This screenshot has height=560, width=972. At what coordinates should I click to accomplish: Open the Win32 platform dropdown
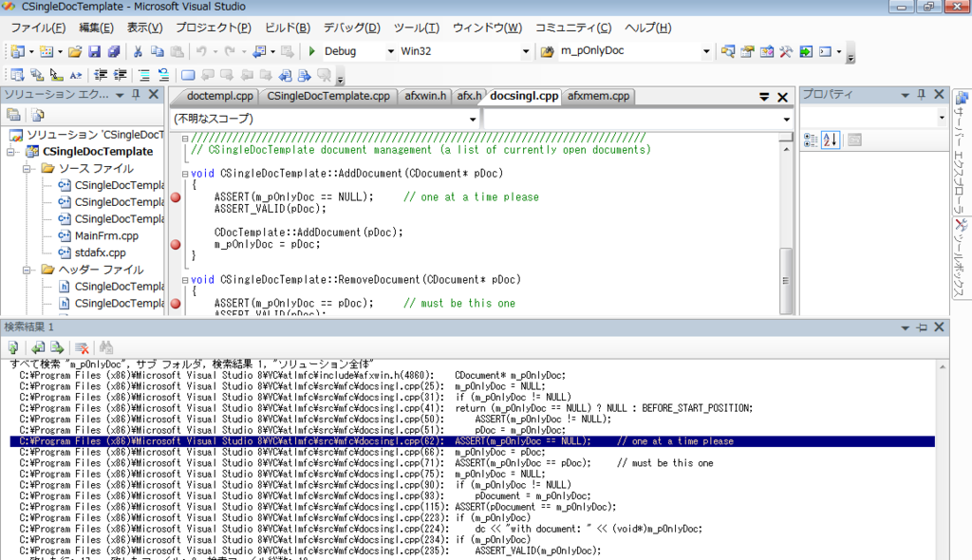pyautogui.click(x=526, y=51)
